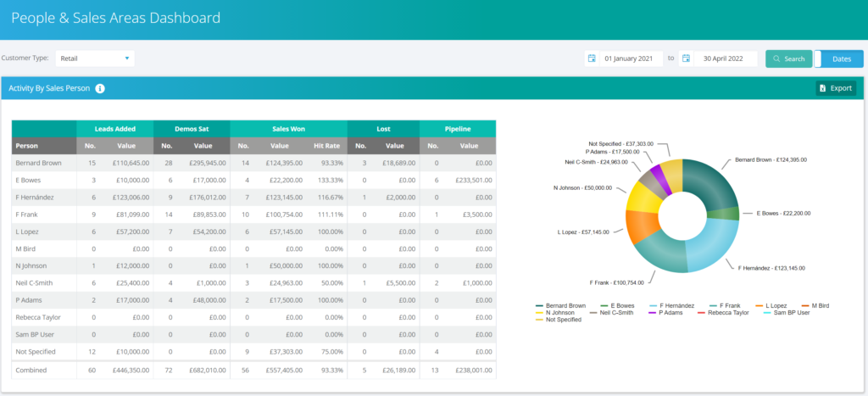This screenshot has height=396, width=868.
Task: Click the Person column header
Action: point(27,145)
